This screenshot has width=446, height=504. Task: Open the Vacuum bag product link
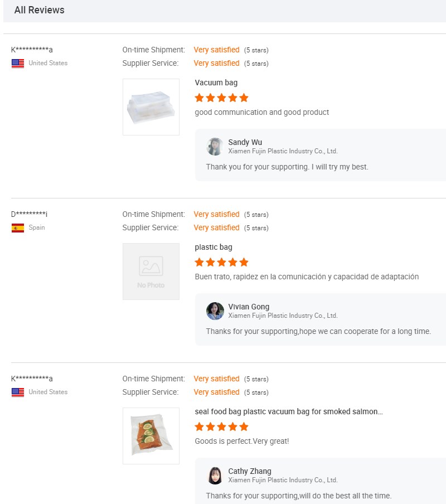point(216,83)
